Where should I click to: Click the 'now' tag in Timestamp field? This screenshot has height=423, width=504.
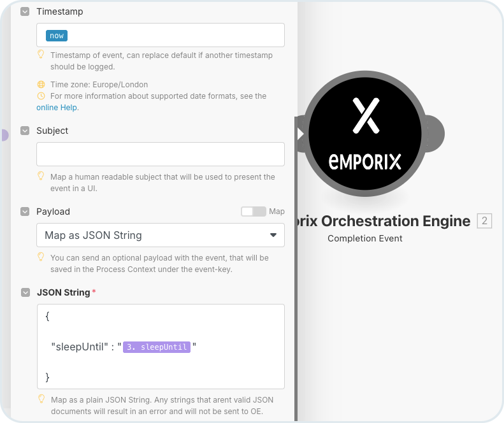tap(57, 36)
